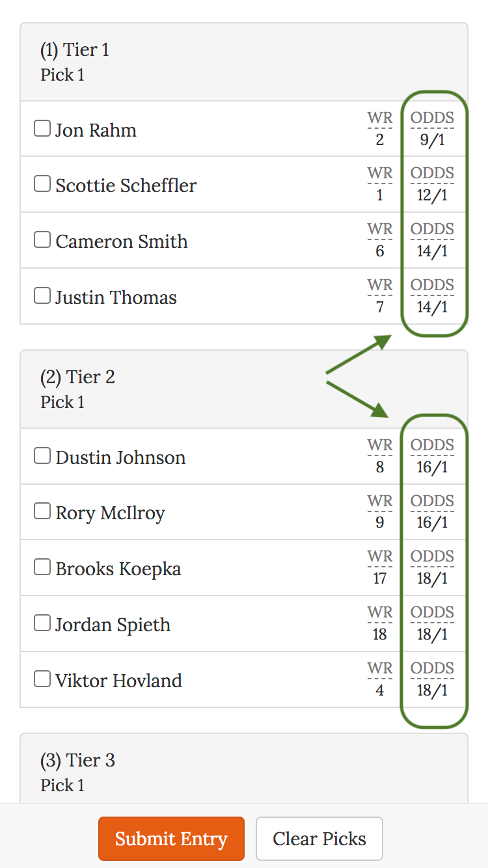This screenshot has width=488, height=868.
Task: Select Scottie Scheffler's checkbox
Action: click(42, 184)
